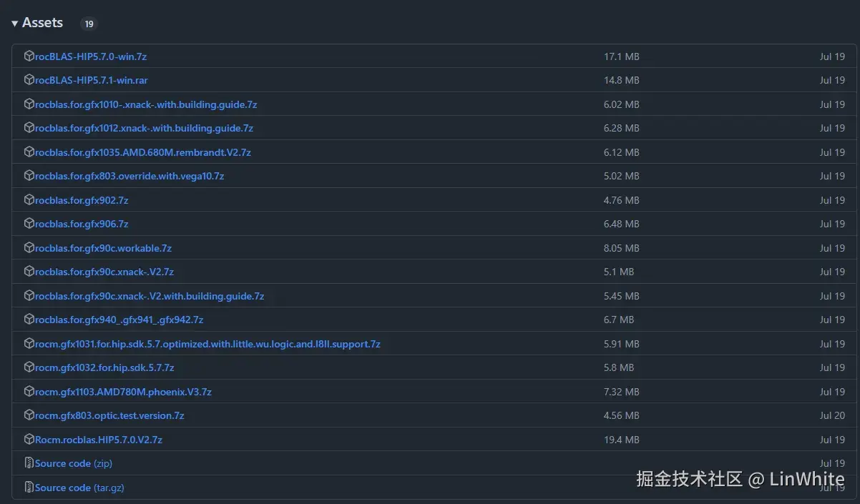This screenshot has height=504, width=860.
Task: Click the package icon beside rocblas.for.gfx906.7z
Action: [29, 224]
